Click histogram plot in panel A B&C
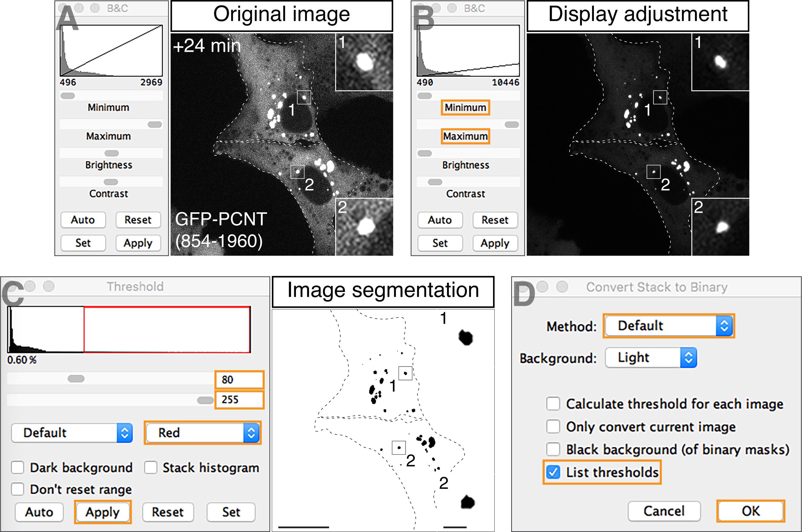 111,51
